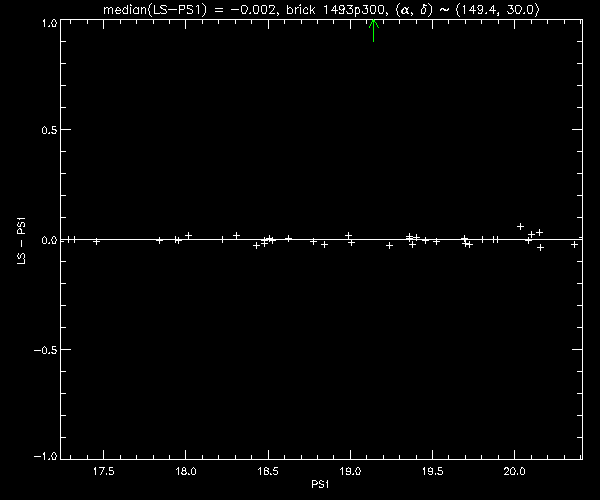Select the y-axis tick label -0.5

tap(46, 350)
